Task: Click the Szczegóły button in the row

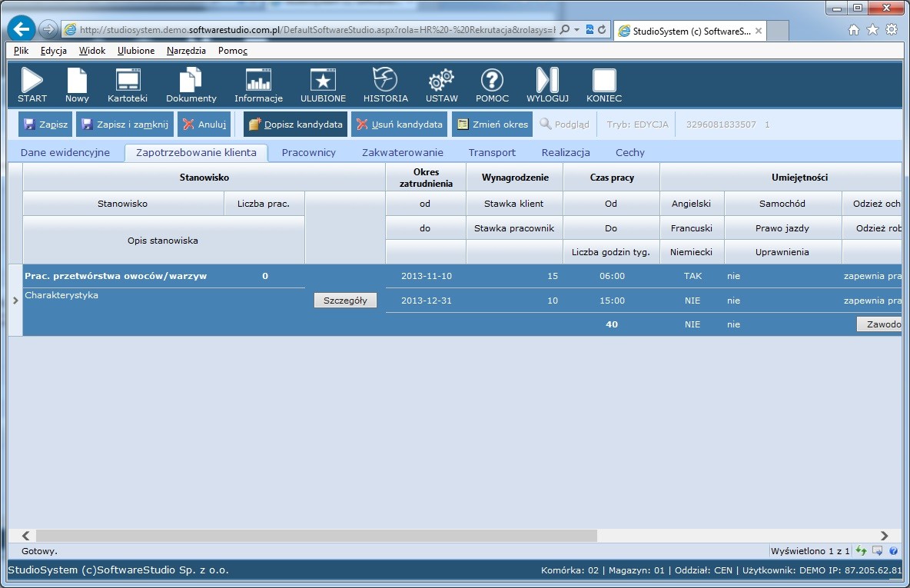Action: click(345, 300)
